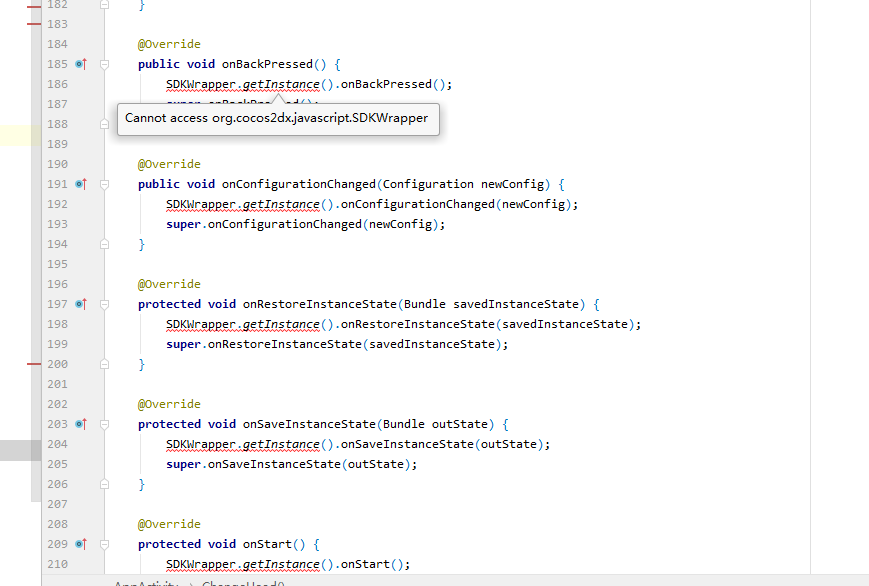Click SDKWrapper.getInstance error on line 186
The width and height of the screenshot is (869, 586).
coord(243,84)
